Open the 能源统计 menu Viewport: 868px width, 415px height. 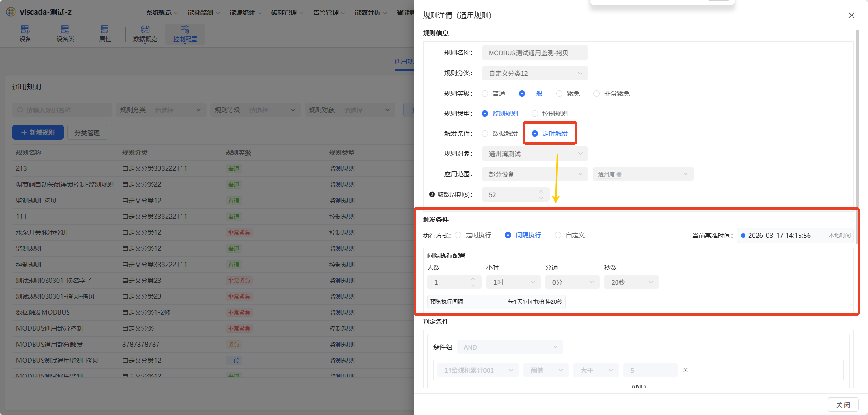[246, 12]
